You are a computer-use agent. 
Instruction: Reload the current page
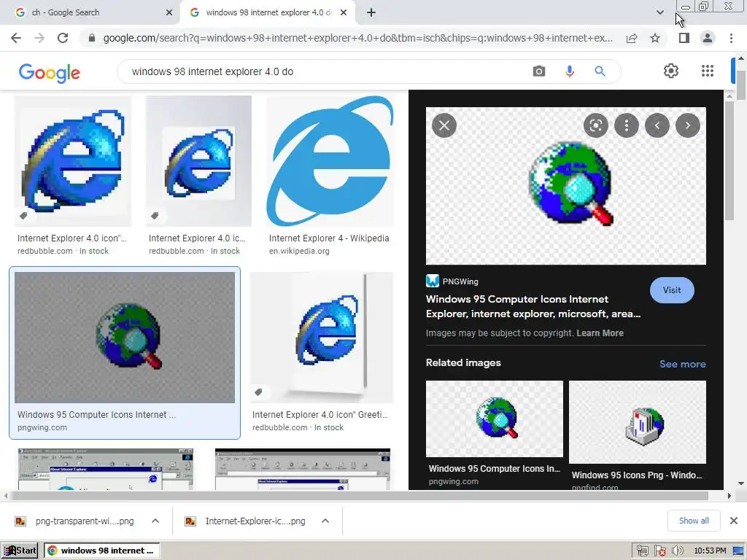(x=63, y=38)
